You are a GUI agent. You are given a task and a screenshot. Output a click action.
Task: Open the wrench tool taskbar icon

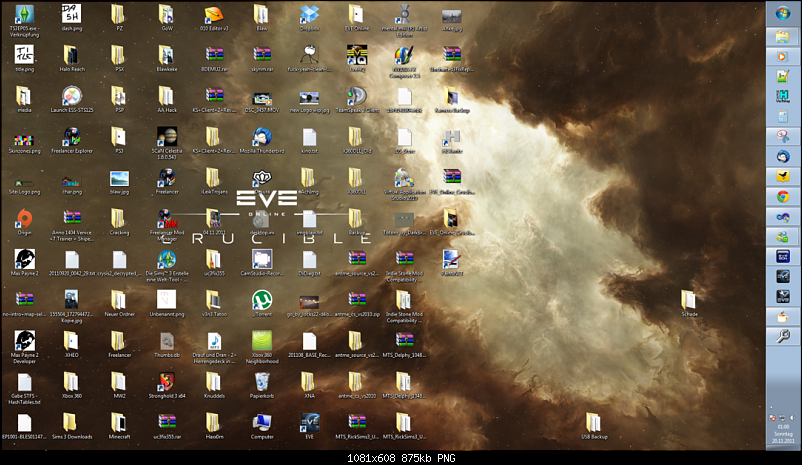click(x=783, y=336)
